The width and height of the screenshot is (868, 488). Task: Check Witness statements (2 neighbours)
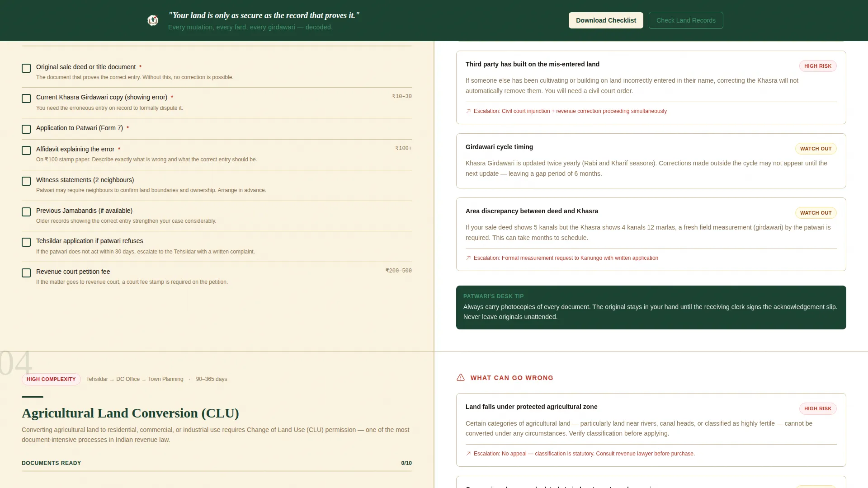tap(26, 181)
